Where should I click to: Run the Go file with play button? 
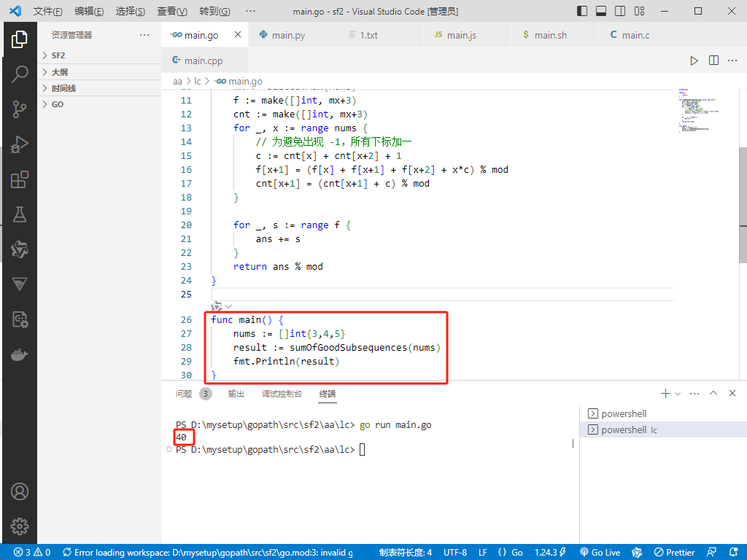click(694, 61)
